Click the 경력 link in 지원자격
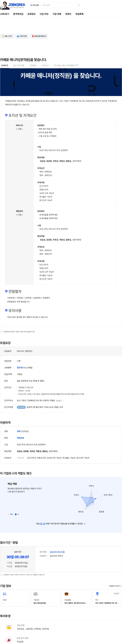122x644 pixels. coord(19,431)
